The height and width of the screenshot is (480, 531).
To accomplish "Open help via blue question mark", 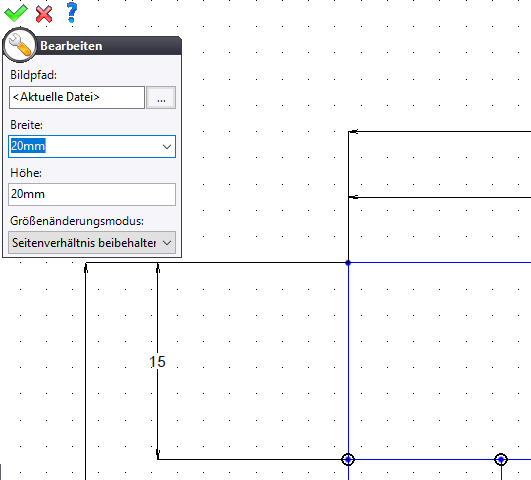I will (x=72, y=13).
